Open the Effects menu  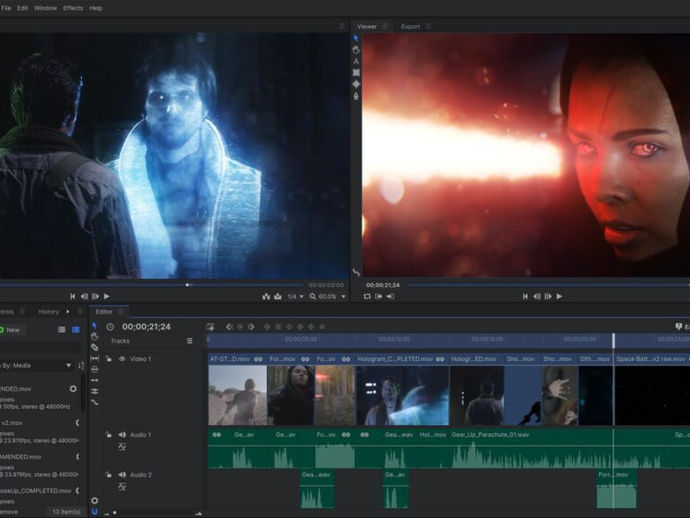(x=73, y=7)
